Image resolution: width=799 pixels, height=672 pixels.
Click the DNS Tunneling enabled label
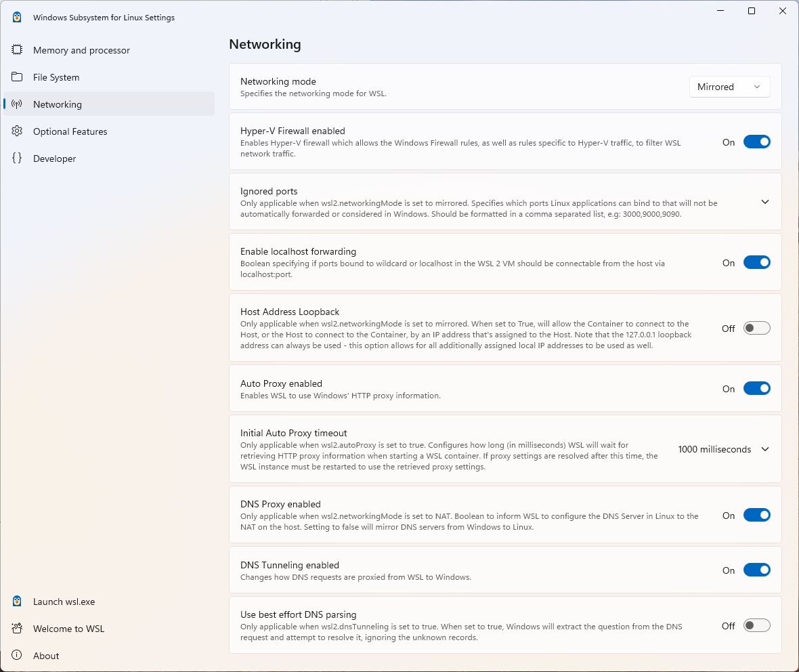click(289, 565)
